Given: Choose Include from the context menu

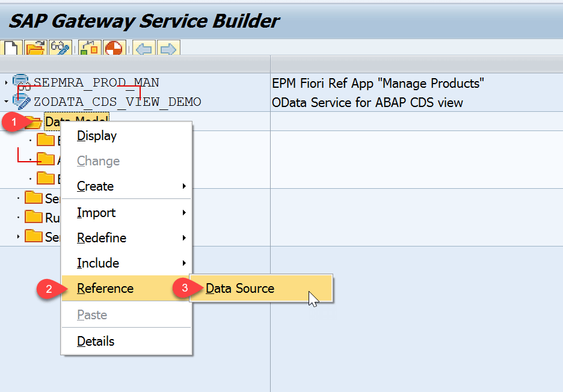Looking at the screenshot, I should [126, 263].
